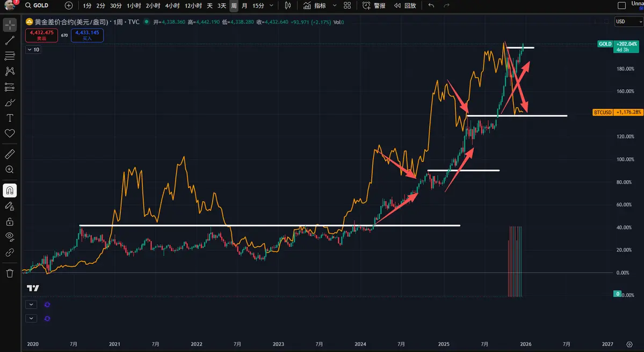Image resolution: width=644 pixels, height=352 pixels.
Task: Open the layout grid selector
Action: click(348, 5)
